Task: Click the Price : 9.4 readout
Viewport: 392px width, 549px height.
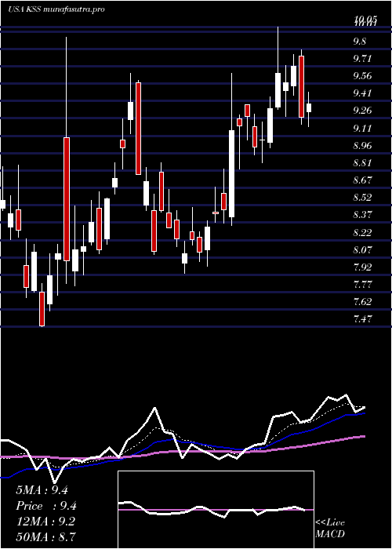Action: pyautogui.click(x=46, y=506)
